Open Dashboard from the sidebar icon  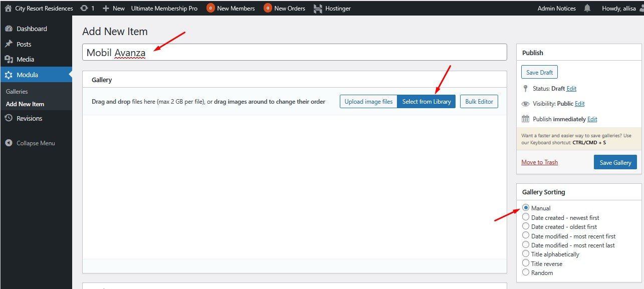coord(9,29)
